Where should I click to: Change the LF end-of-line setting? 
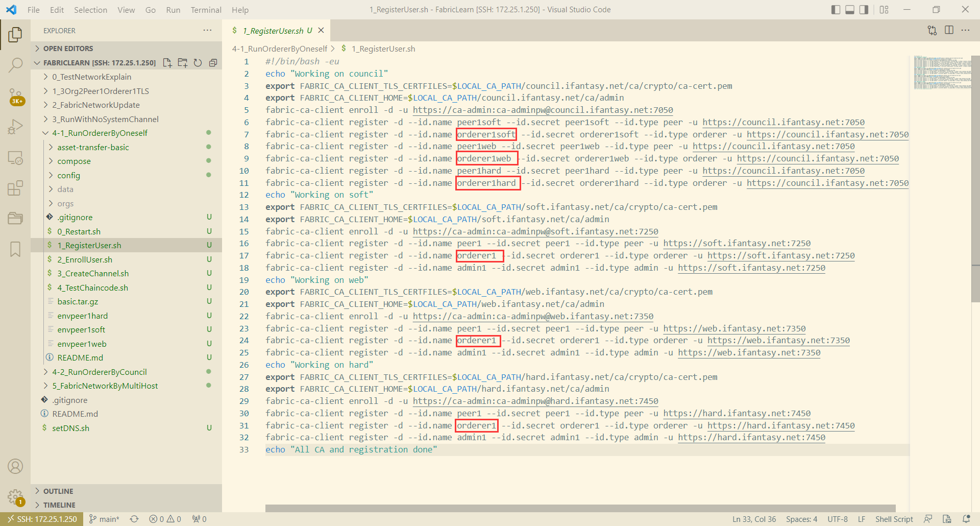tap(862, 519)
